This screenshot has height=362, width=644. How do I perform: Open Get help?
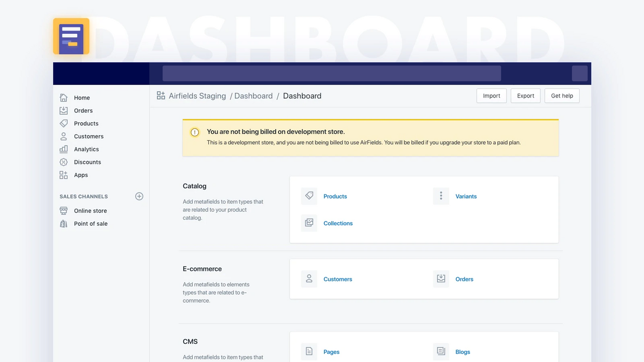pyautogui.click(x=561, y=96)
